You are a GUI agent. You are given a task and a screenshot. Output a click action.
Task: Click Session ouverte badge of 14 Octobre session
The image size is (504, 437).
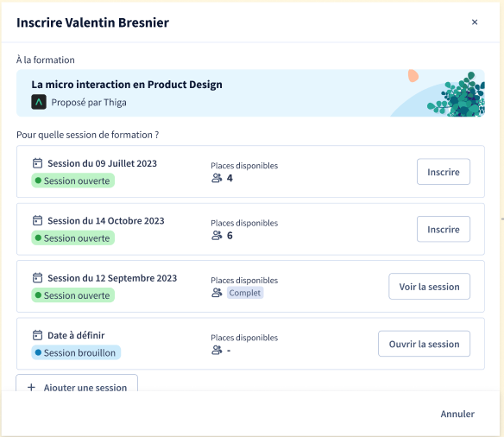click(73, 238)
